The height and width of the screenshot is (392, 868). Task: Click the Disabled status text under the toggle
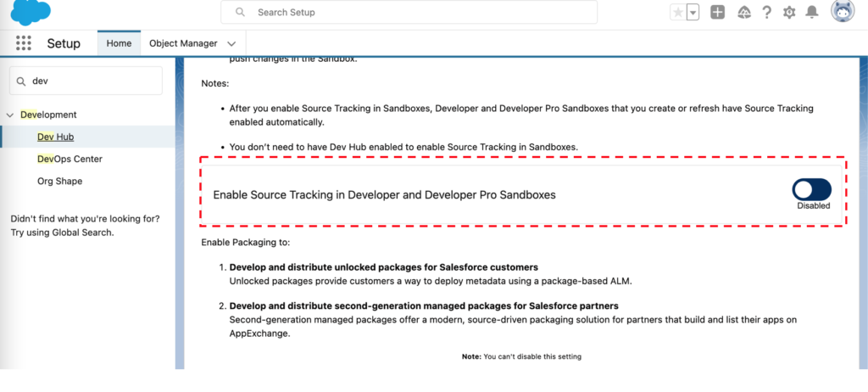pos(813,205)
